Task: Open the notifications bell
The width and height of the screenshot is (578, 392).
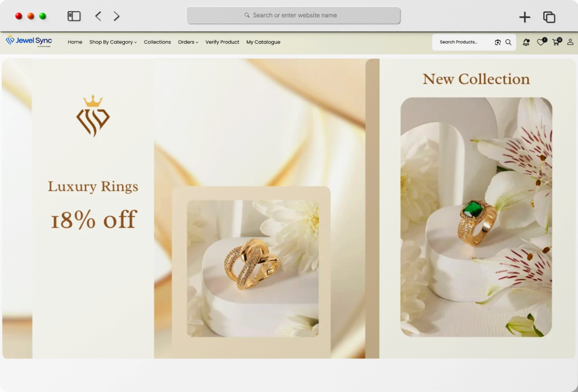Action: [x=526, y=42]
